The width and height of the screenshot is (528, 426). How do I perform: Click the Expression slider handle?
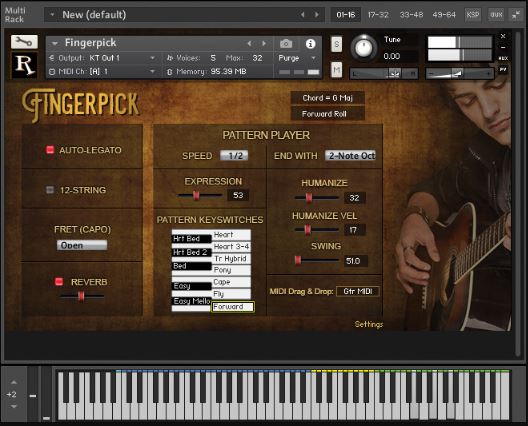pyautogui.click(x=196, y=195)
